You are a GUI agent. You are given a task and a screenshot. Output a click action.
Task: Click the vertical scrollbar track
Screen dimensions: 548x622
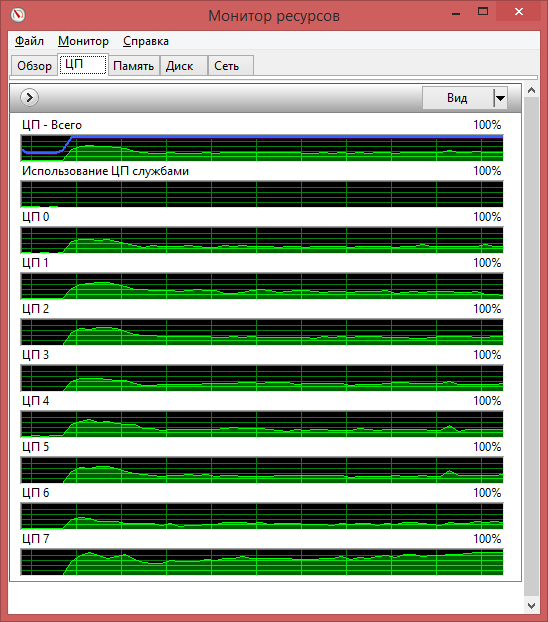(x=531, y=347)
